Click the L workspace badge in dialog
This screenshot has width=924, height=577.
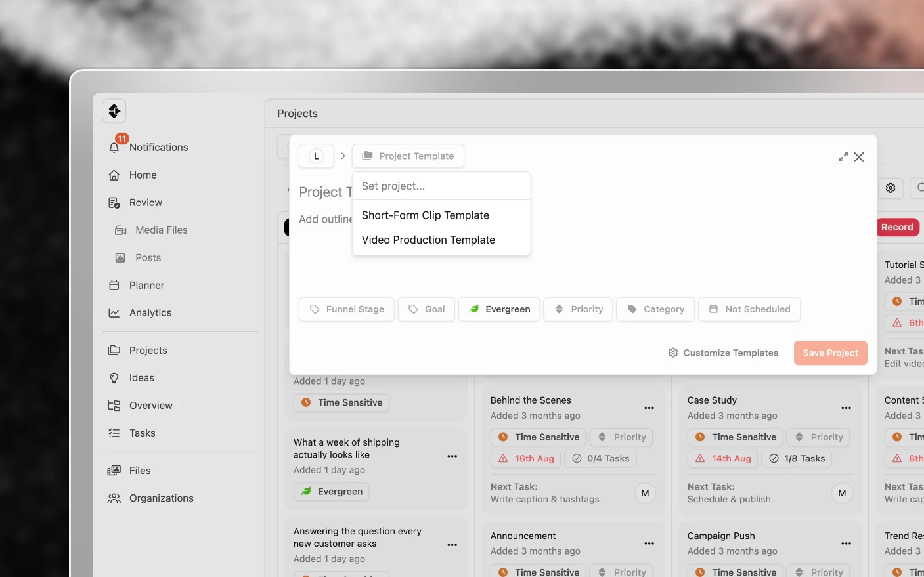pyautogui.click(x=317, y=156)
